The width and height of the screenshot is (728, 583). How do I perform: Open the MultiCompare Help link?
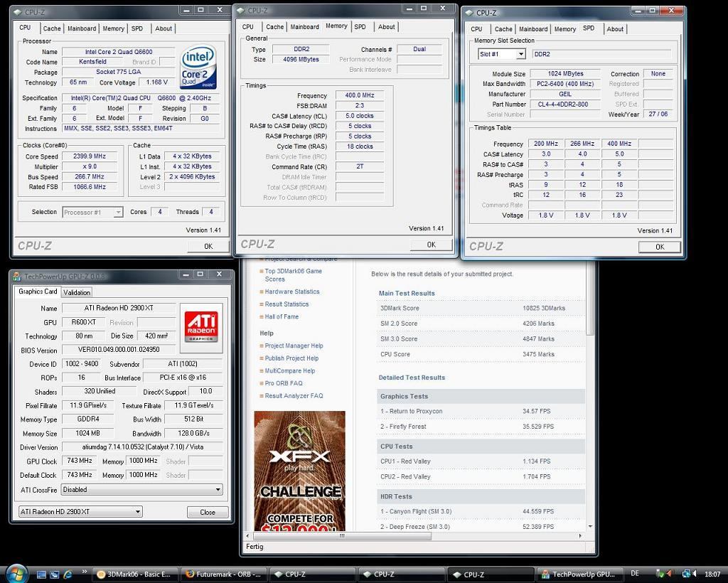tap(290, 371)
